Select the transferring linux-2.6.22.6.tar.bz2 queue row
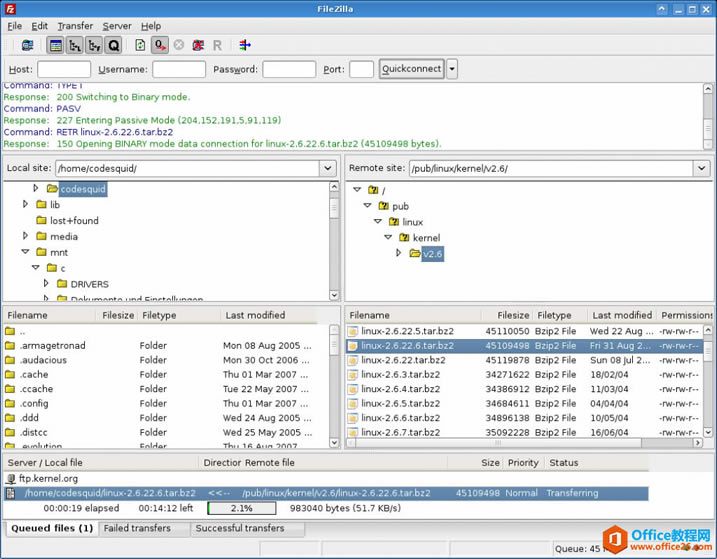The image size is (717, 559). (326, 493)
